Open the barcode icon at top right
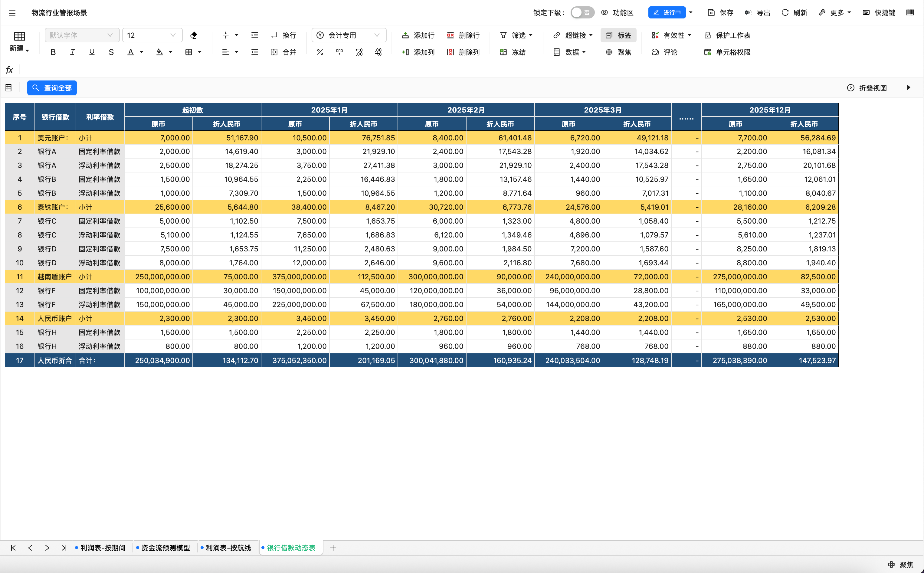 coord(909,12)
